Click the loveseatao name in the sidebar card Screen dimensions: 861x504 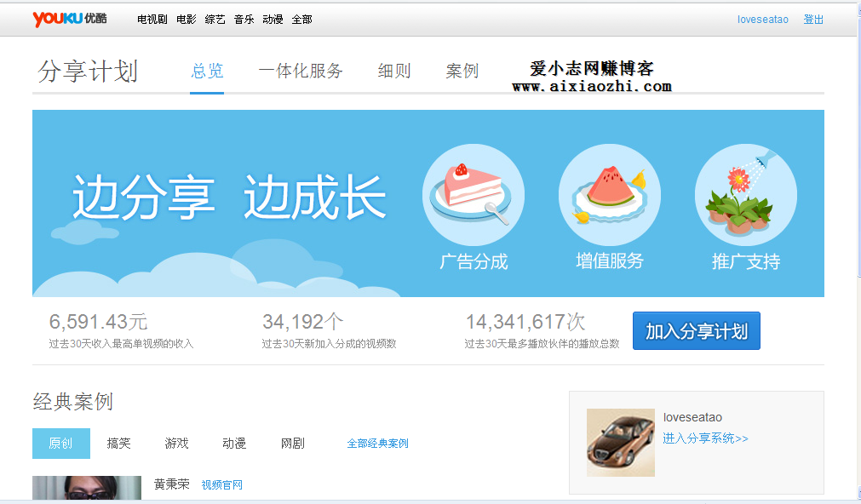692,417
